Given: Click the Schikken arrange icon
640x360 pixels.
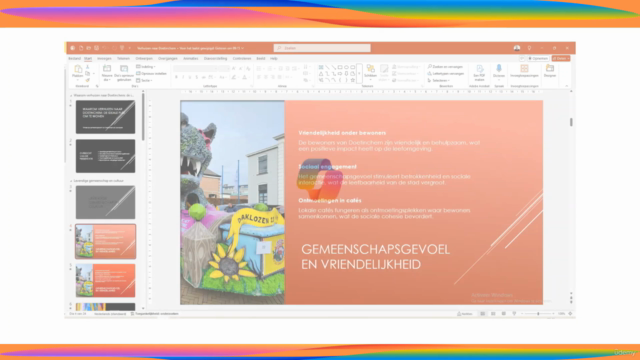Looking at the screenshot, I should click(371, 68).
